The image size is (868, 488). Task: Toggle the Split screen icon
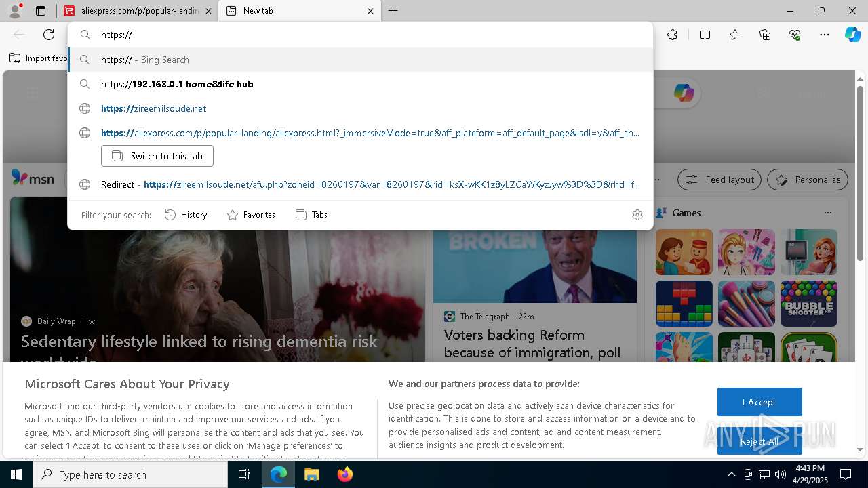pyautogui.click(x=705, y=35)
